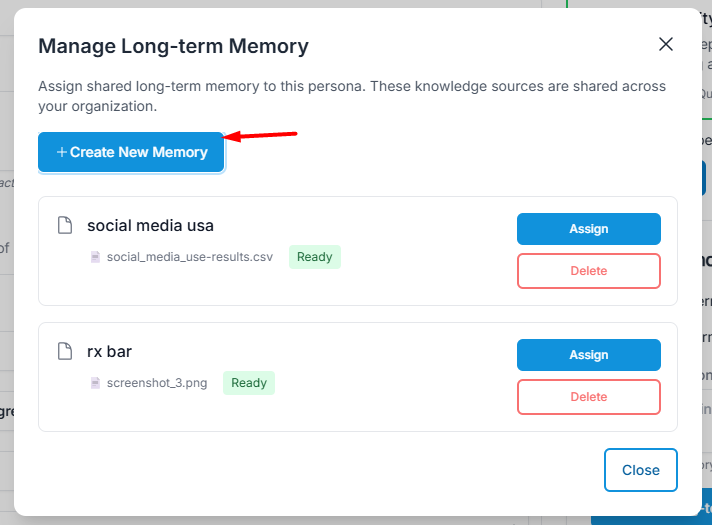Image resolution: width=712 pixels, height=525 pixels.
Task: Click small file icon before social_media_use-results.csv
Action: 96,257
